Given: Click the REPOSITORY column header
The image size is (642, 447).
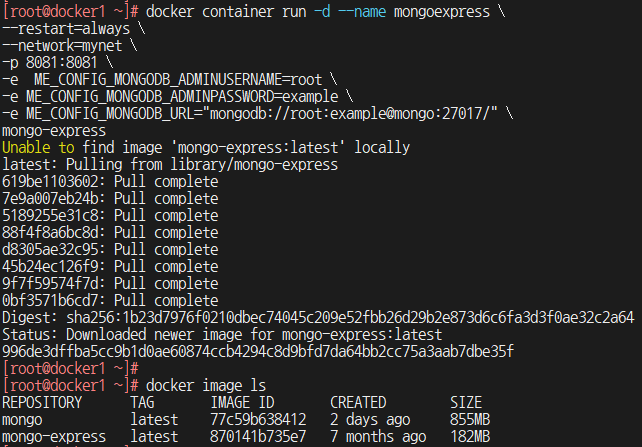Looking at the screenshot, I should (x=42, y=402).
